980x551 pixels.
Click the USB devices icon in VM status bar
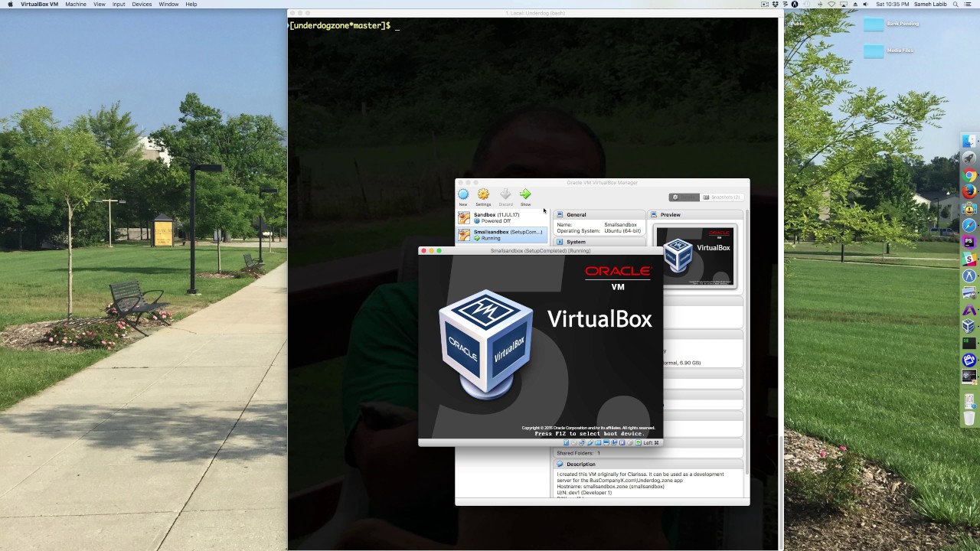point(590,442)
